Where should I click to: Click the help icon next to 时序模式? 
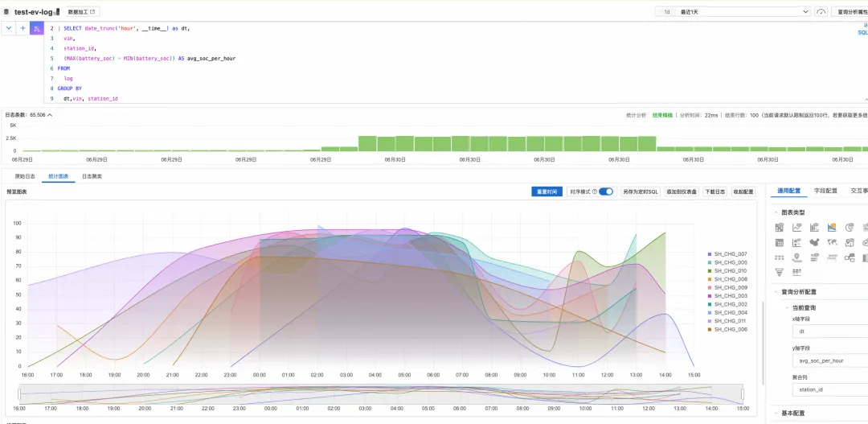(595, 191)
